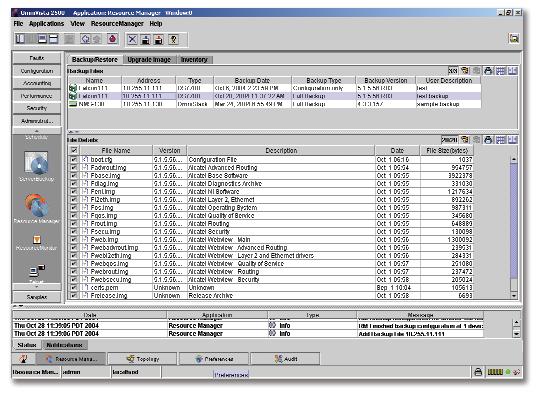Click the first pane-layout toolbar icon

click(20, 39)
